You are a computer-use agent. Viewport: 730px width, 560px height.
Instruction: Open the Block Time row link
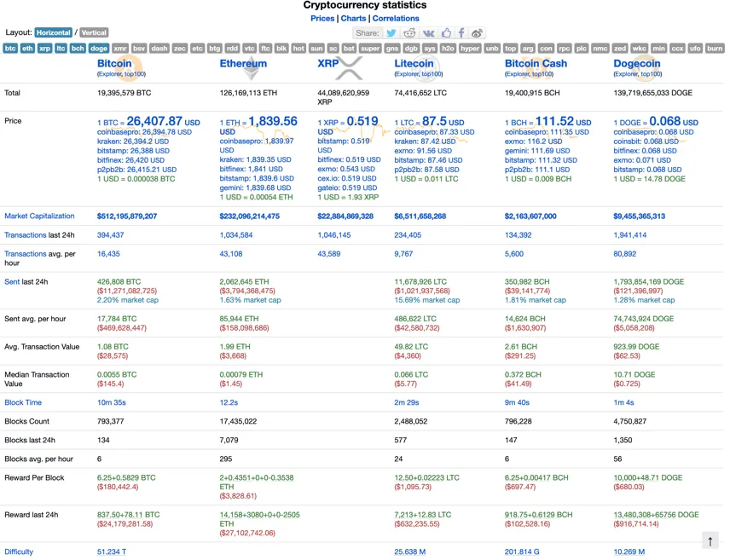23,402
